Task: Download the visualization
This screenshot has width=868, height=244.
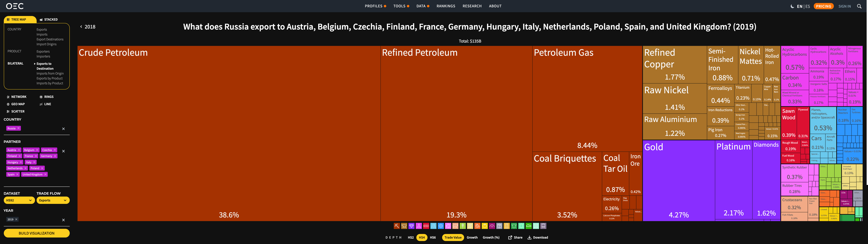Action: (538, 238)
